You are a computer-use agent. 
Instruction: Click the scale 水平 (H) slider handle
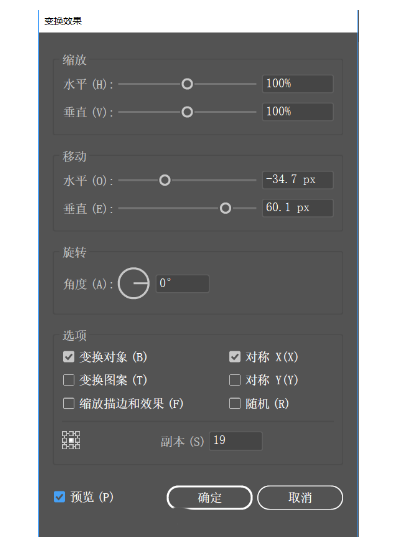[187, 84]
